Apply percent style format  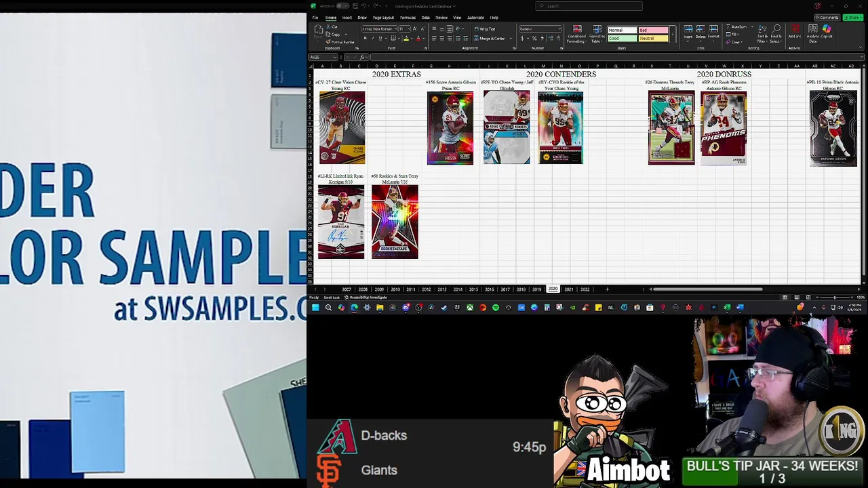pos(534,39)
